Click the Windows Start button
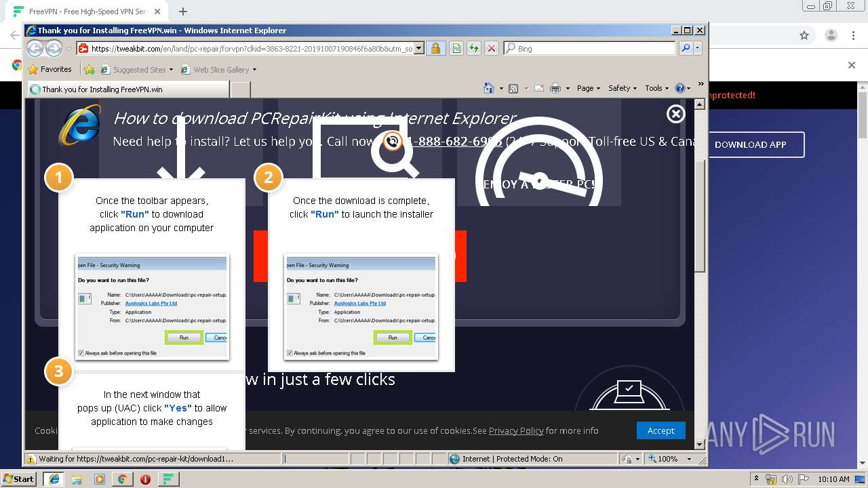This screenshot has width=868, height=488. point(19,479)
